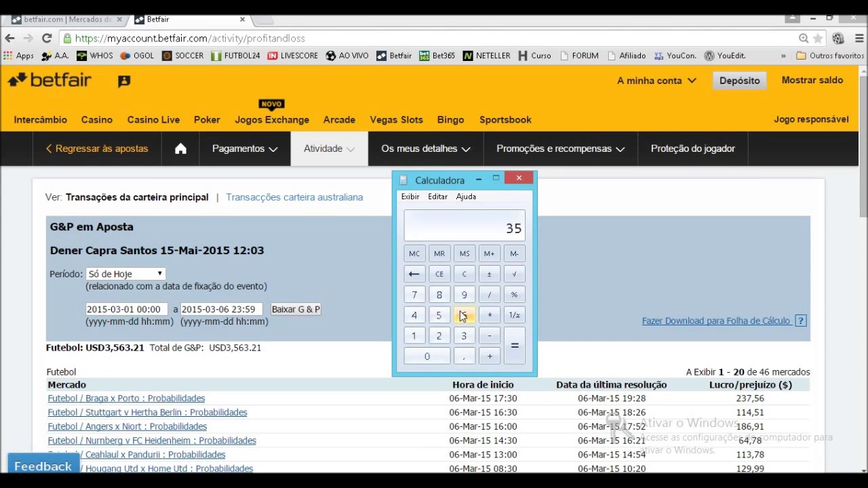Expand the A minha conta menu
868x488 pixels.
(x=656, y=81)
